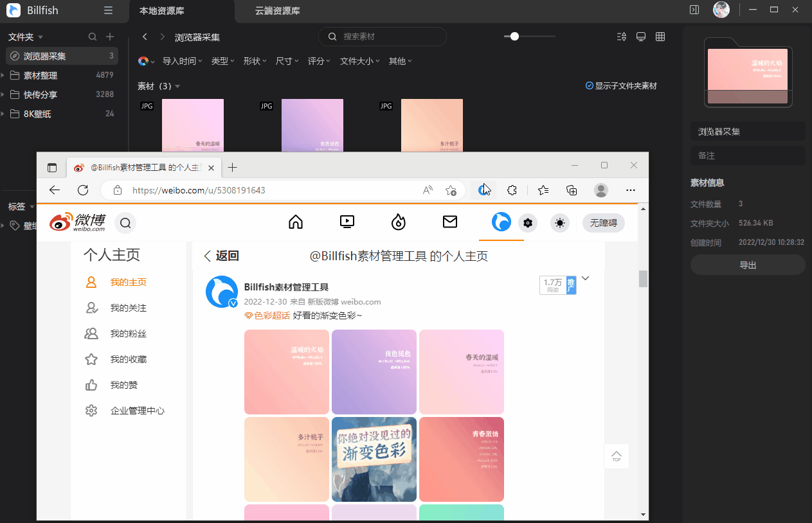
Task: Open the color filter picker
Action: pos(145,60)
